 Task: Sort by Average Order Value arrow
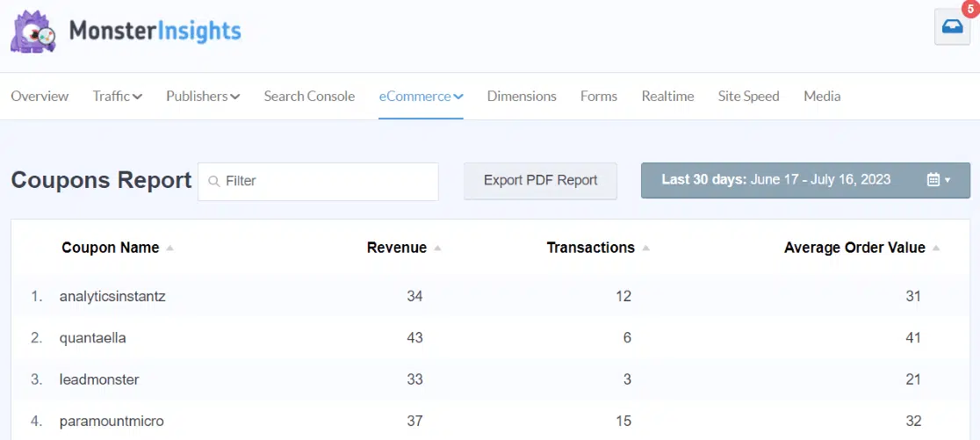(x=936, y=249)
